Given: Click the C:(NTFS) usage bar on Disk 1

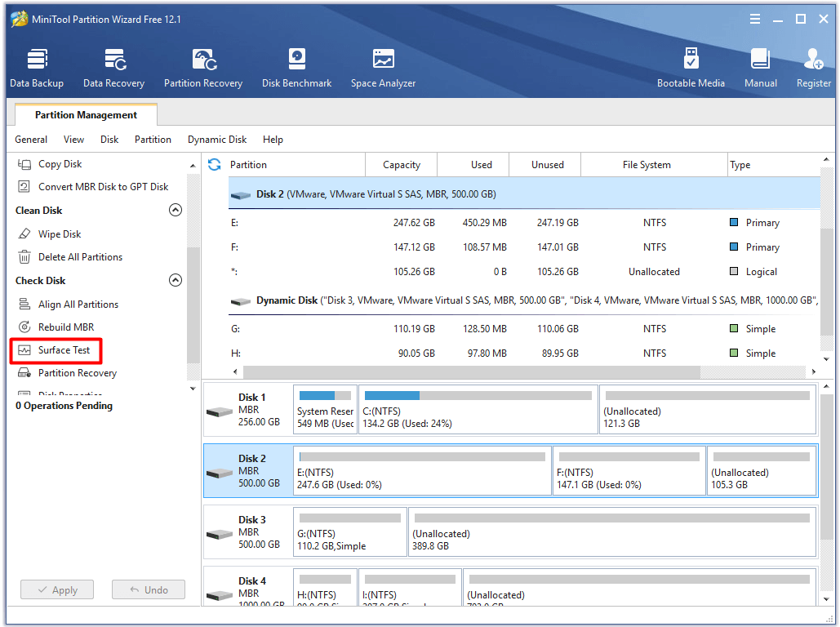Looking at the screenshot, I should 478,395.
